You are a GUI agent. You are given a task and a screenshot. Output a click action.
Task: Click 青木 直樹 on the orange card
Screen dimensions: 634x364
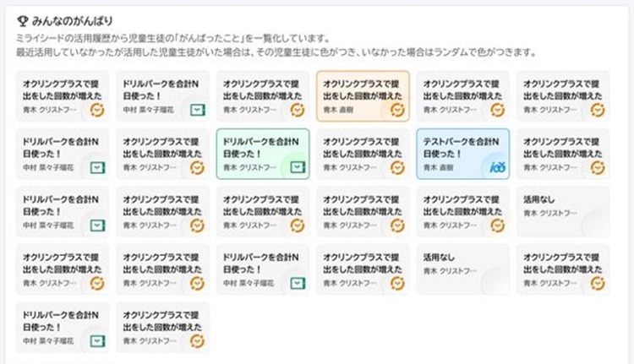[x=340, y=110]
